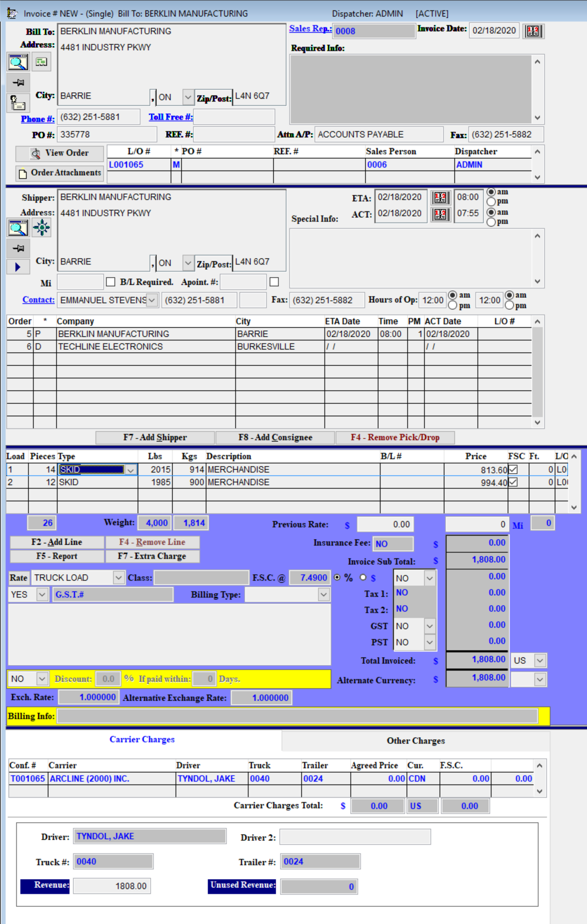
Task: Click the Revenue label button
Action: (x=45, y=886)
